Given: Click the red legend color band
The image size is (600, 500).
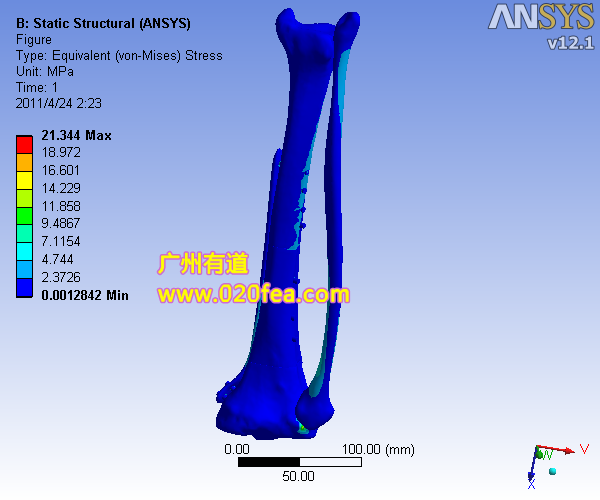Looking at the screenshot, I should (x=23, y=144).
